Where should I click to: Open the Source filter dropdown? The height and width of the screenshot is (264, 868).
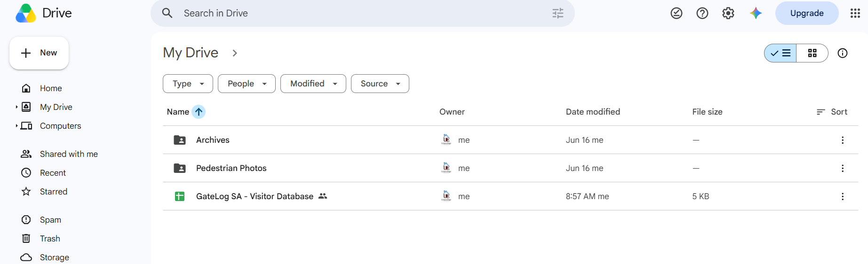pos(380,84)
